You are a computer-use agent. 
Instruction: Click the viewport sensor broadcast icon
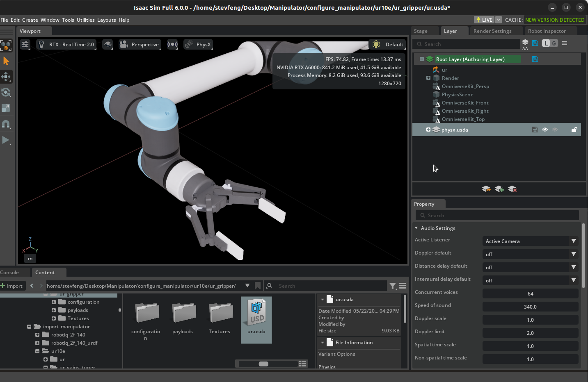pyautogui.click(x=172, y=44)
